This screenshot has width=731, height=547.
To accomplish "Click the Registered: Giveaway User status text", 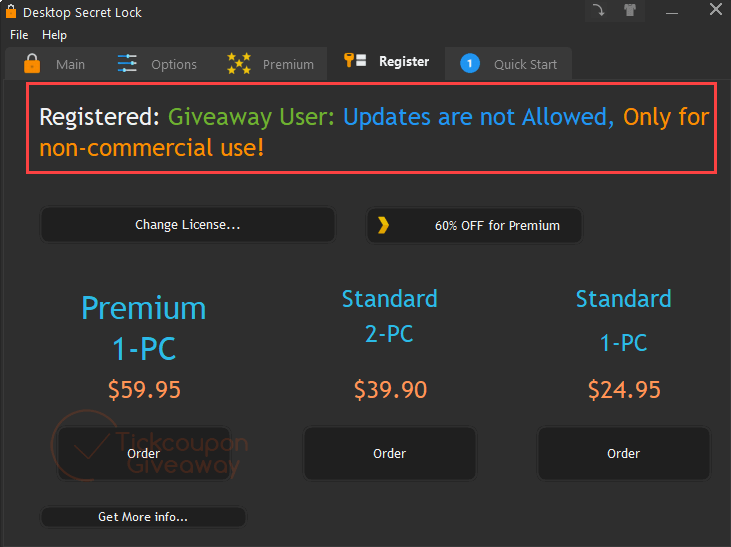I will tap(374, 132).
